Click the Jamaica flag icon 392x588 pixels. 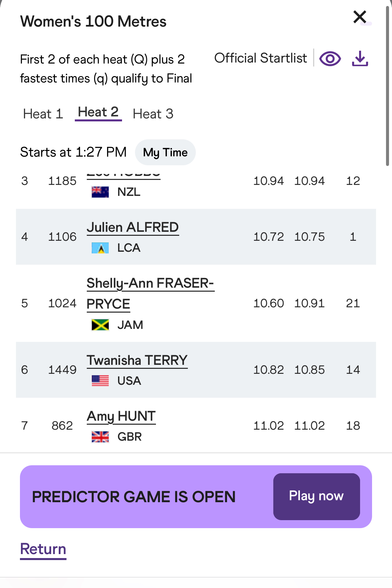pos(100,325)
